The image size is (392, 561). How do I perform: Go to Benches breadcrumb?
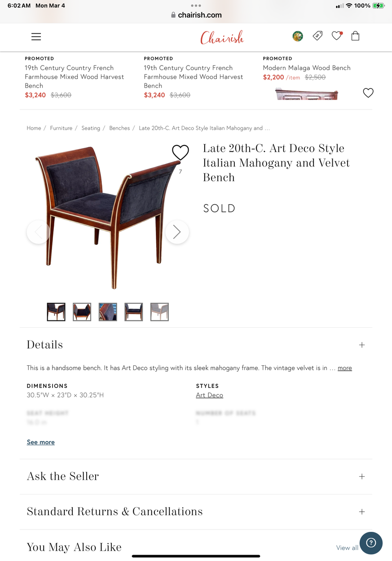pos(119,128)
